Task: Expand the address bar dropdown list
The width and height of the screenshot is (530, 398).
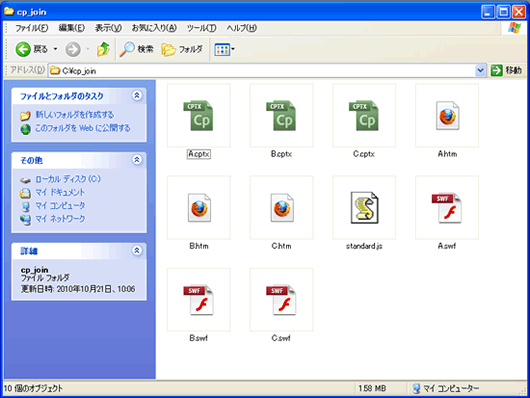Action: pos(480,70)
